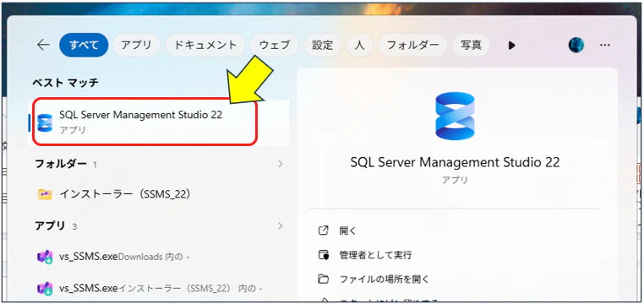Switch to the ウェブ filter tab

275,45
